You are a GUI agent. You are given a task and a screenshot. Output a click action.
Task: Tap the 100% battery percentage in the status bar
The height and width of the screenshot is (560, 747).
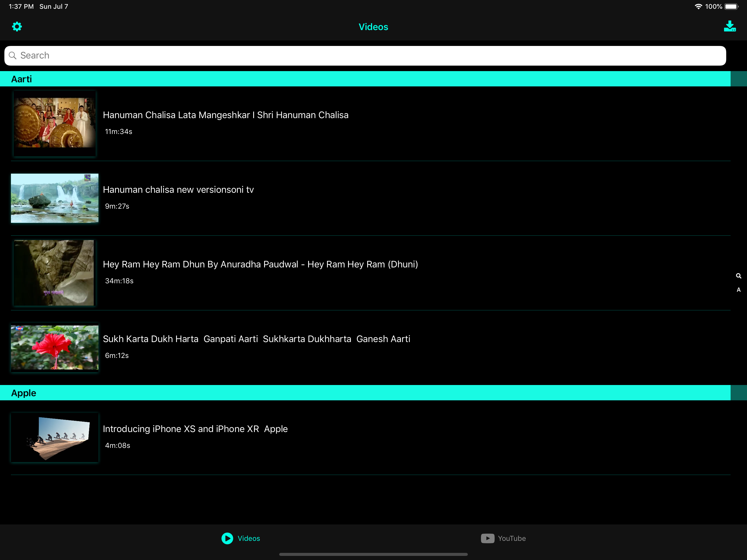coord(714,6)
